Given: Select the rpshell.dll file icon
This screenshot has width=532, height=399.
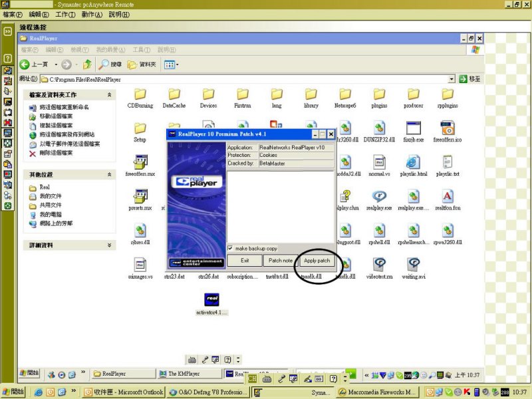Looking at the screenshot, I should click(x=379, y=231).
